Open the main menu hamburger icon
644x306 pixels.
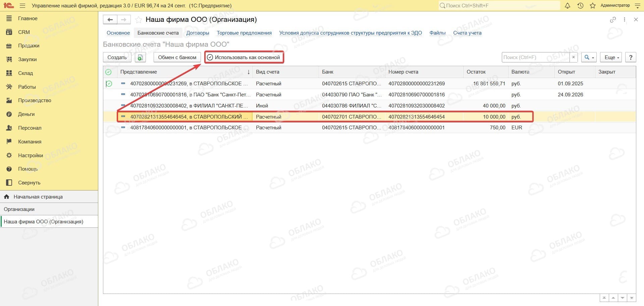click(22, 6)
